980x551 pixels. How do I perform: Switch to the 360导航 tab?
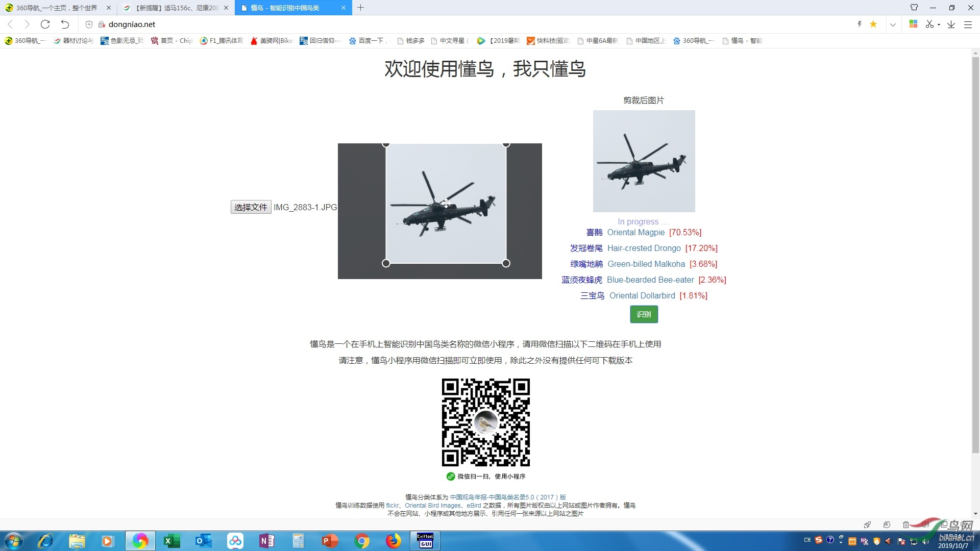click(x=56, y=8)
